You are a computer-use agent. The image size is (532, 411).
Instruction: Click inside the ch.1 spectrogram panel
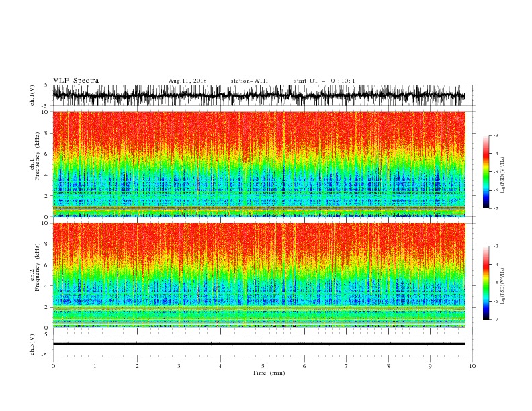click(259, 164)
